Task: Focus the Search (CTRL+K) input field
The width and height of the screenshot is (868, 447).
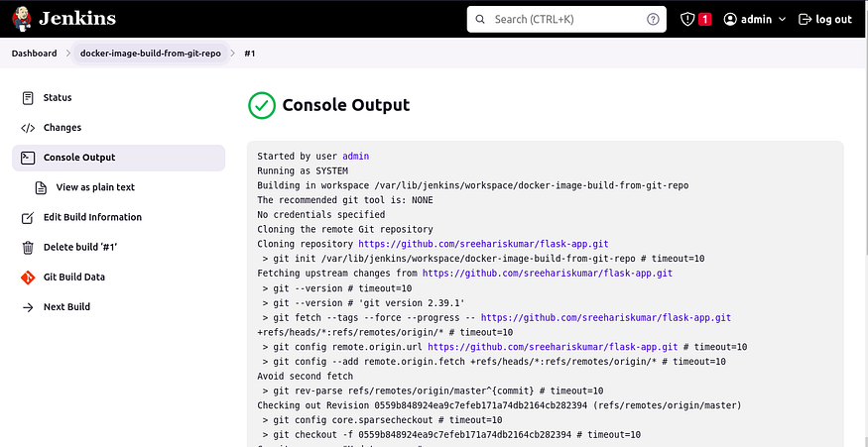Action: coord(566,20)
